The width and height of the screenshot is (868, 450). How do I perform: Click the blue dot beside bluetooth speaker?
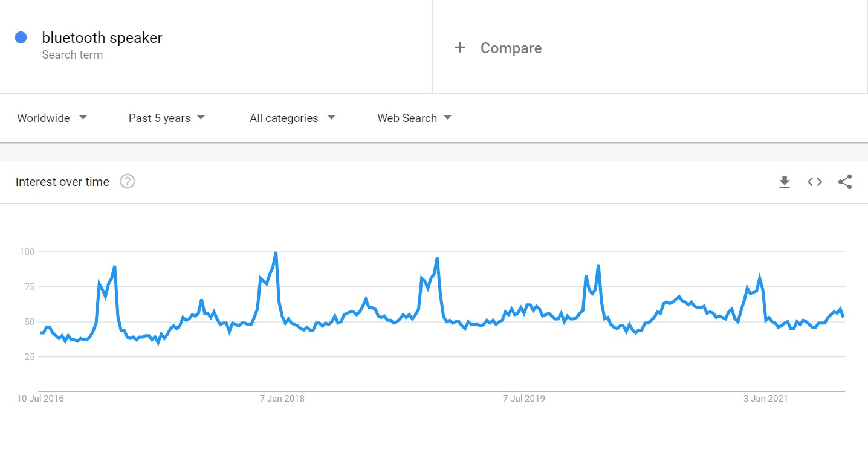click(21, 37)
